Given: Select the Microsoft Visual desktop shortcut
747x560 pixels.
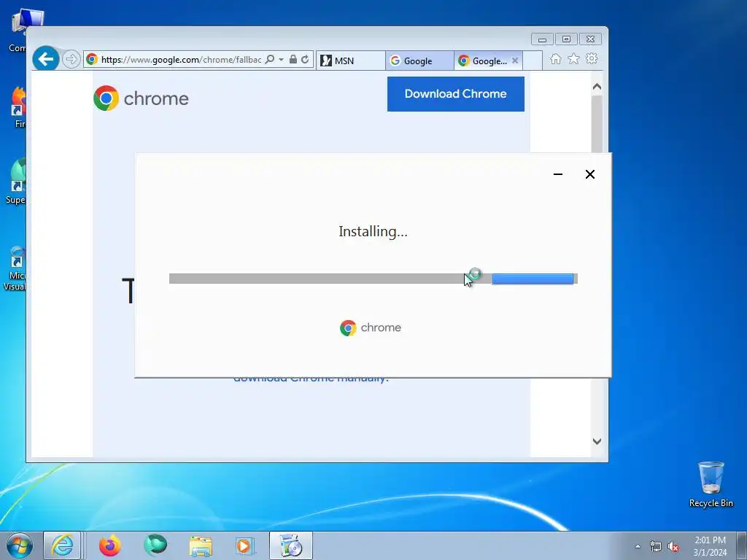Looking at the screenshot, I should pos(16,268).
